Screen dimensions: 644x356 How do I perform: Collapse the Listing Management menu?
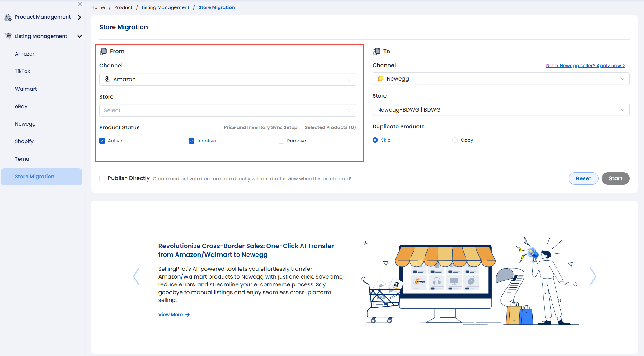(x=79, y=36)
